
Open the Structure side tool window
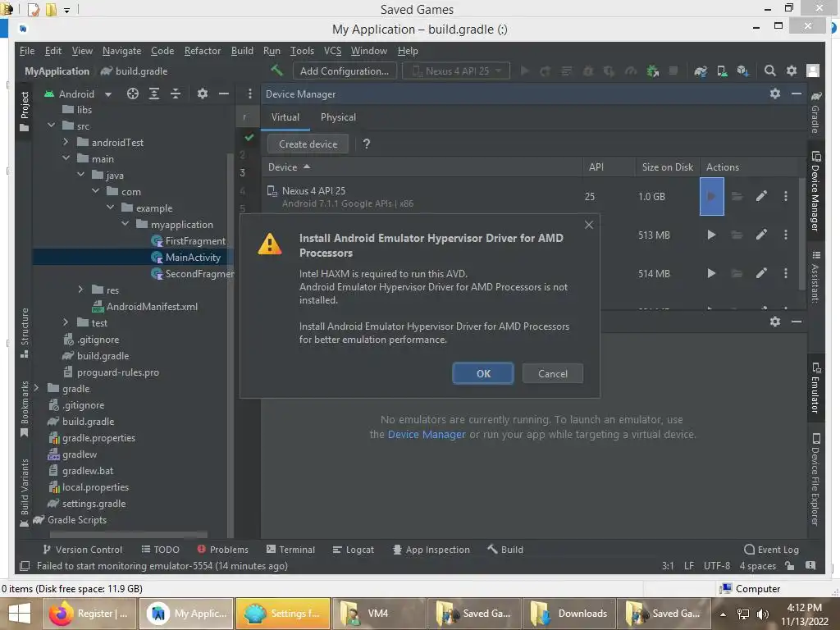coord(24,333)
